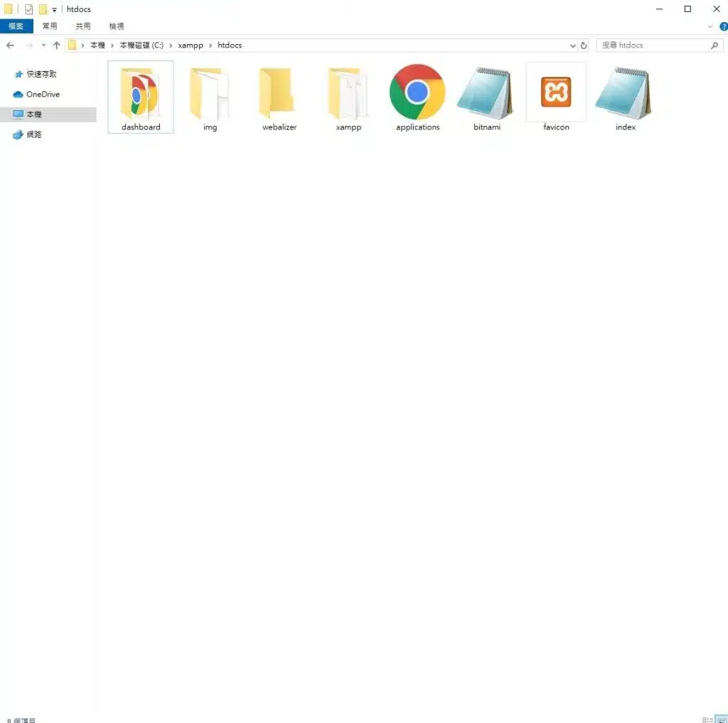Switch to large icons view layout
Image resolution: width=728 pixels, height=723 pixels.
click(x=721, y=719)
